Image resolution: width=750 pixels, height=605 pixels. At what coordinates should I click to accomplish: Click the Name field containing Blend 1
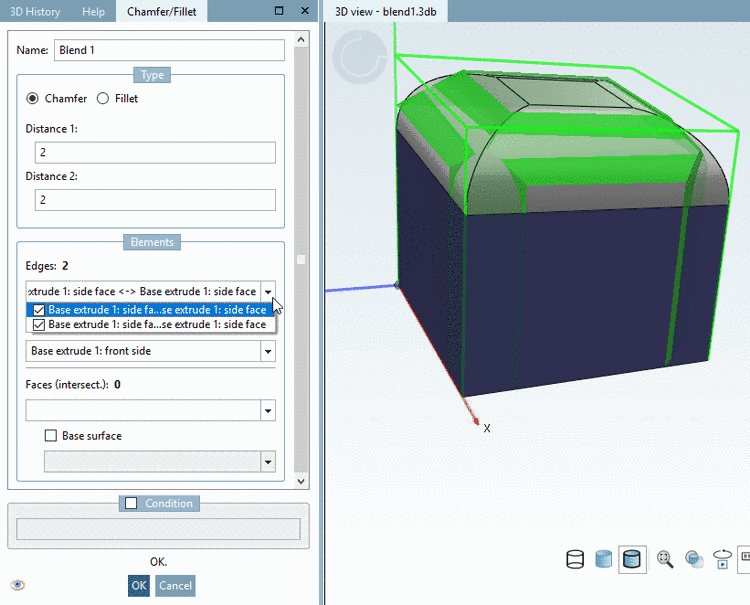(x=169, y=50)
